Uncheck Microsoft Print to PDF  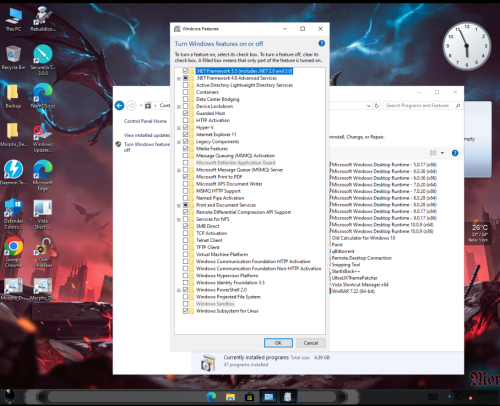coord(185,177)
